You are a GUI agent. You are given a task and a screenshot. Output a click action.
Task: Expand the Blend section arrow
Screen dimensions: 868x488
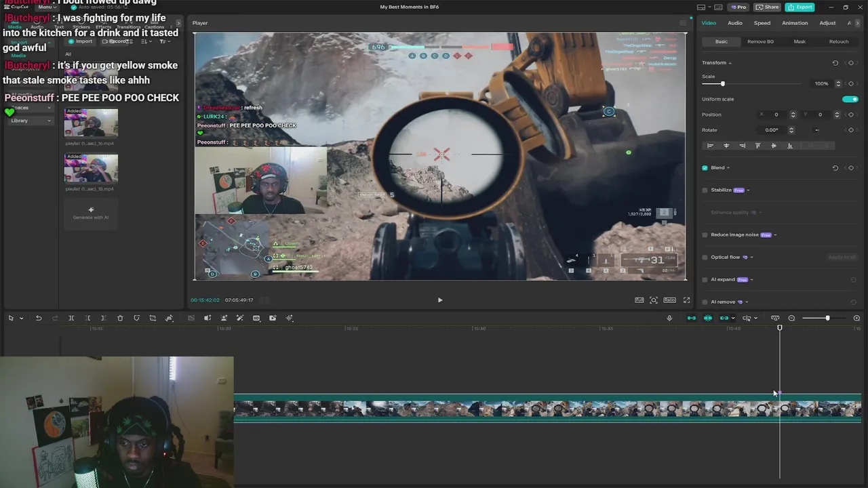pyautogui.click(x=728, y=168)
